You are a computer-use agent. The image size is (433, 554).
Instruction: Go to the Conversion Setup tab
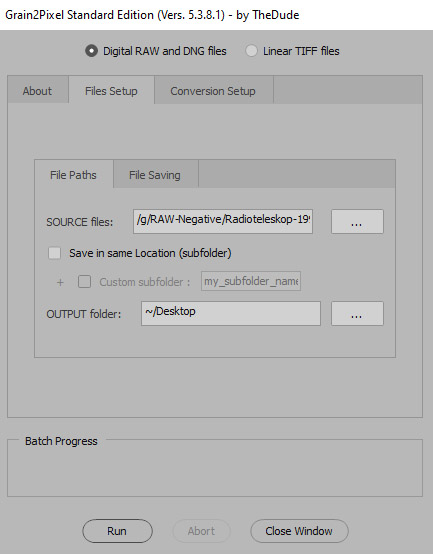213,91
